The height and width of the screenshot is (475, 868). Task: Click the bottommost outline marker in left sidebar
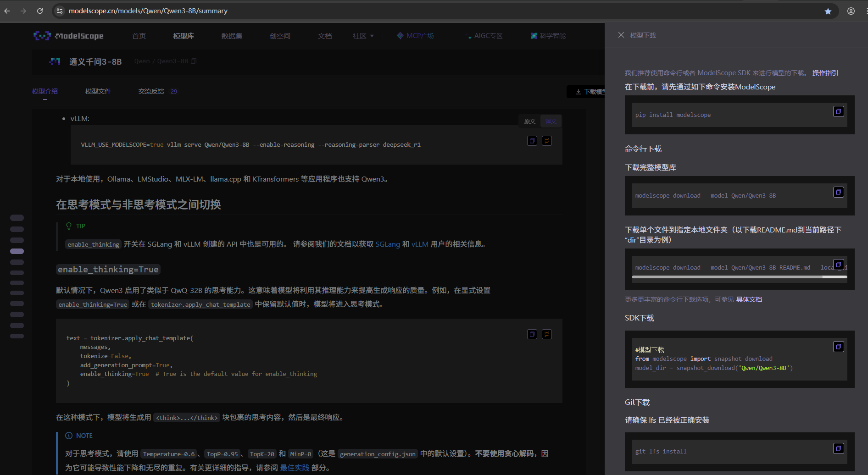pos(17,336)
